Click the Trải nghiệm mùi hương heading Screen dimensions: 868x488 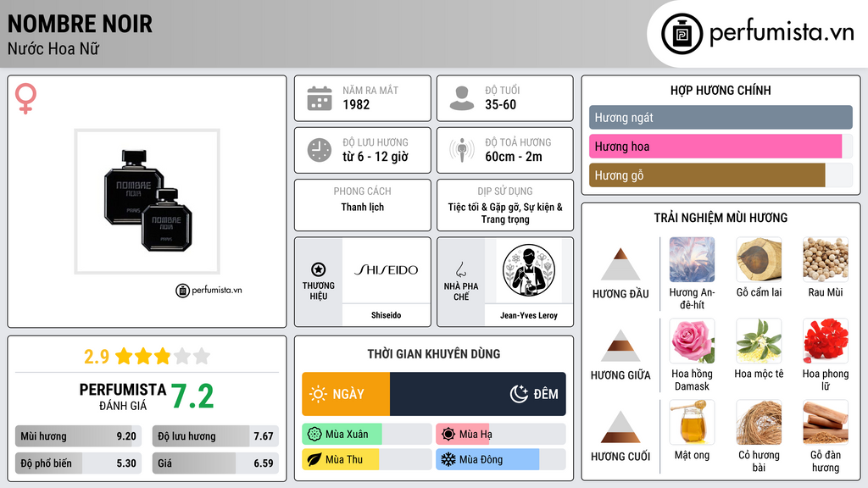721,218
